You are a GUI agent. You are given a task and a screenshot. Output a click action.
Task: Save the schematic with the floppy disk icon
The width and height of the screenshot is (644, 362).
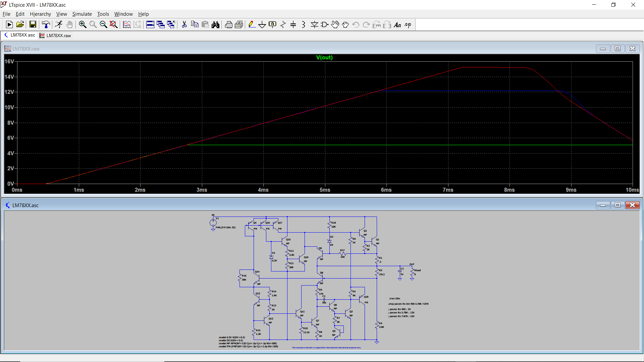coord(33,24)
